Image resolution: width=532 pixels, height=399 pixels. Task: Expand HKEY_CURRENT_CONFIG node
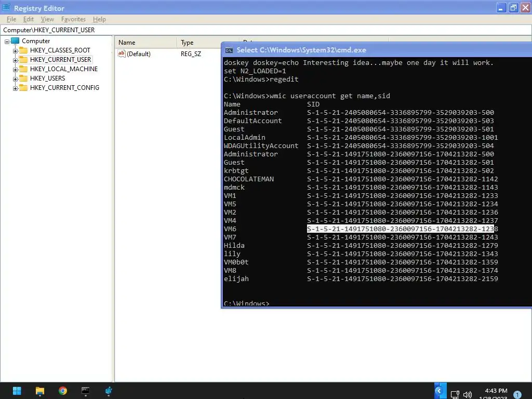click(15, 88)
